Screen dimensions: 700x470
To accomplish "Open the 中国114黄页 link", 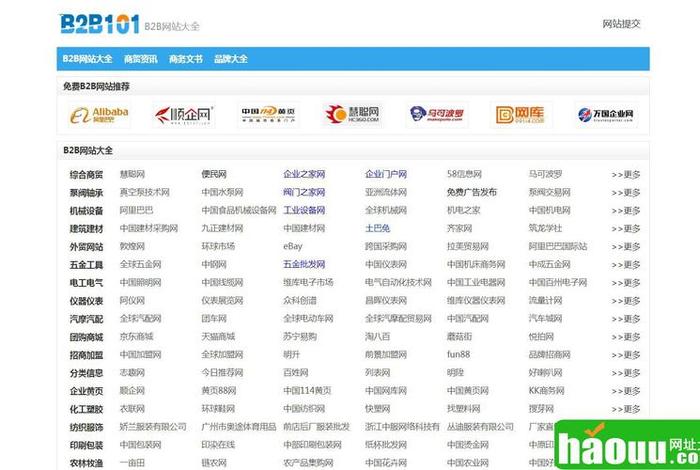I will [307, 391].
